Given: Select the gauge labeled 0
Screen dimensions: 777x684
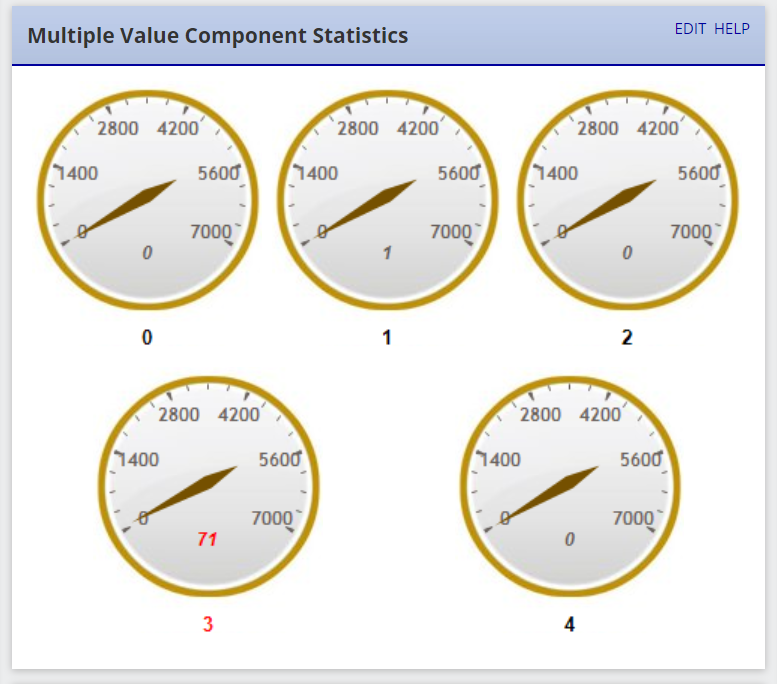Looking at the screenshot, I should (x=148, y=200).
